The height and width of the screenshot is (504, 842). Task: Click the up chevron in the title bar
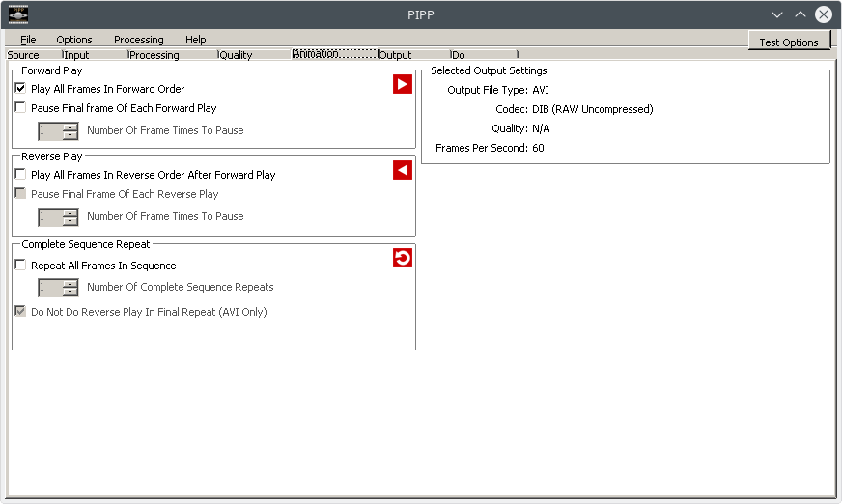pos(800,14)
